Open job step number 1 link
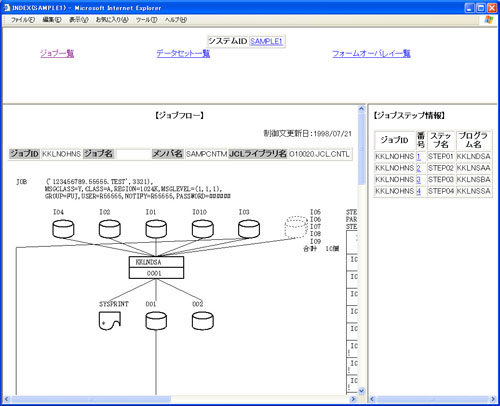This screenshot has width=500, height=406. (x=419, y=156)
